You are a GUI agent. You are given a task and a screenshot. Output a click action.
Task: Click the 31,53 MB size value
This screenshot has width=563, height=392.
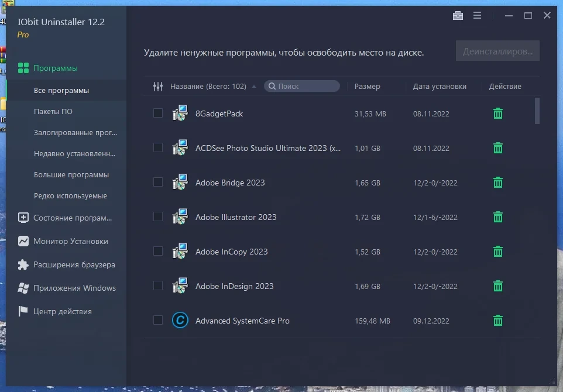click(370, 114)
